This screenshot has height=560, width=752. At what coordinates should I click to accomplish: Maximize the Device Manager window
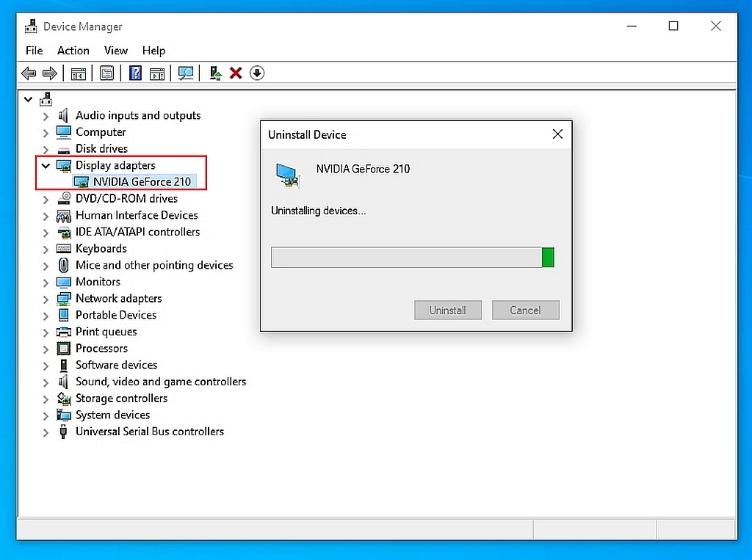tap(673, 26)
